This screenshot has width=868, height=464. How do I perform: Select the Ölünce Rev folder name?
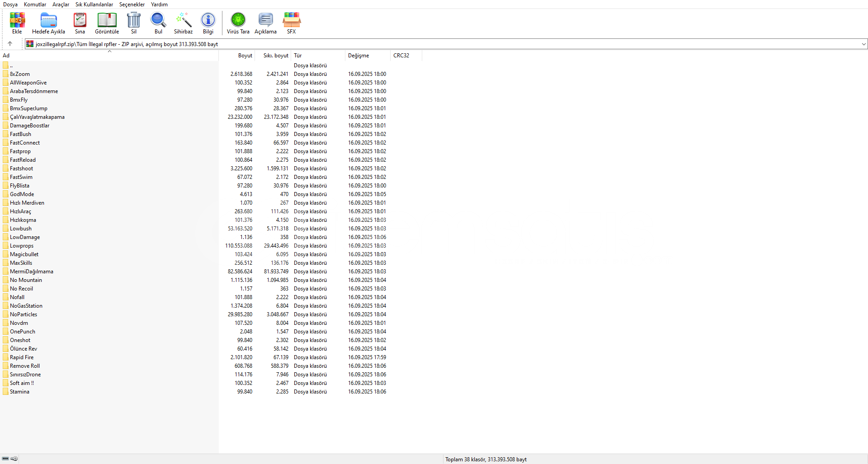tap(24, 349)
